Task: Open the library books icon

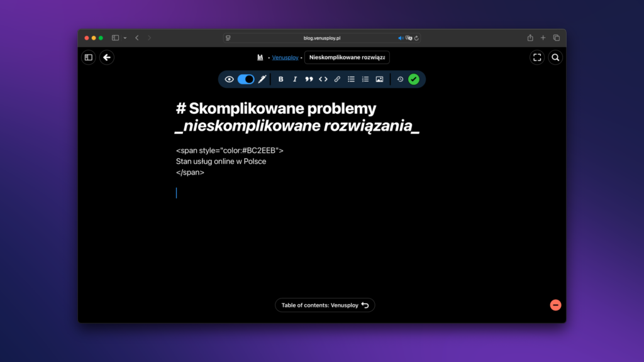Action: tap(260, 58)
